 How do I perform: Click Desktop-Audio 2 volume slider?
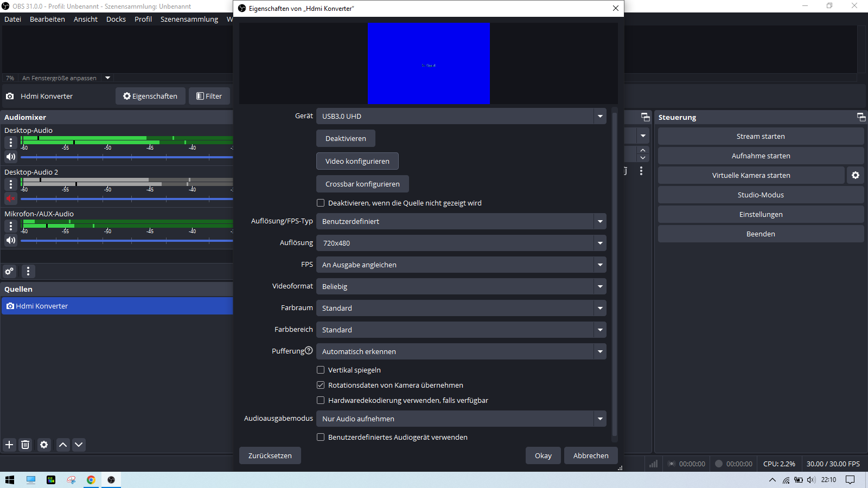[x=127, y=198]
